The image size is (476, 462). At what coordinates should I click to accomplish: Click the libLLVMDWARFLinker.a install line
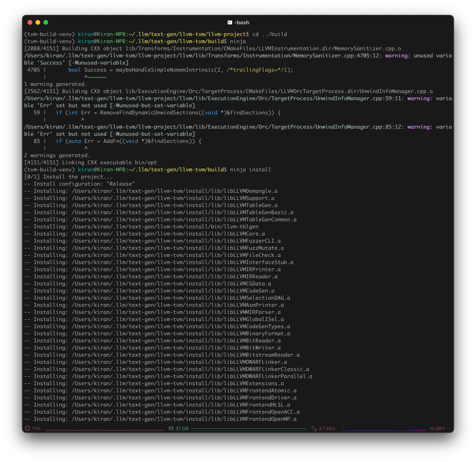155,362
